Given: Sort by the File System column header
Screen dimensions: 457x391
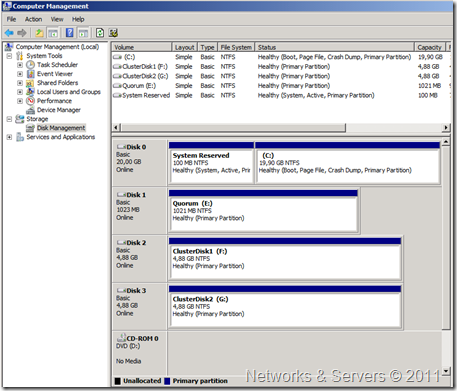Looking at the screenshot, I should 236,47.
